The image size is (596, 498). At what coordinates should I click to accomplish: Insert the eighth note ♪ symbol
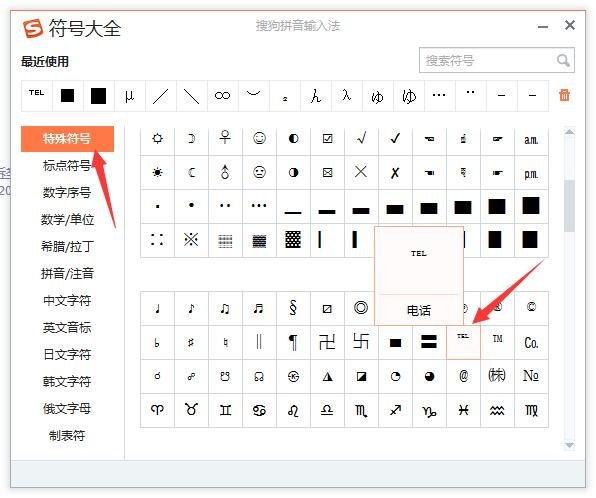(x=191, y=308)
